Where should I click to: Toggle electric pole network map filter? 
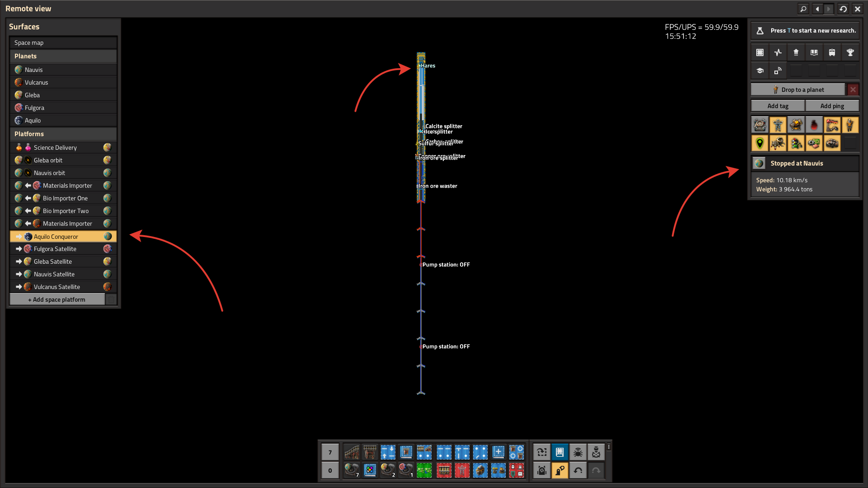coord(778,125)
